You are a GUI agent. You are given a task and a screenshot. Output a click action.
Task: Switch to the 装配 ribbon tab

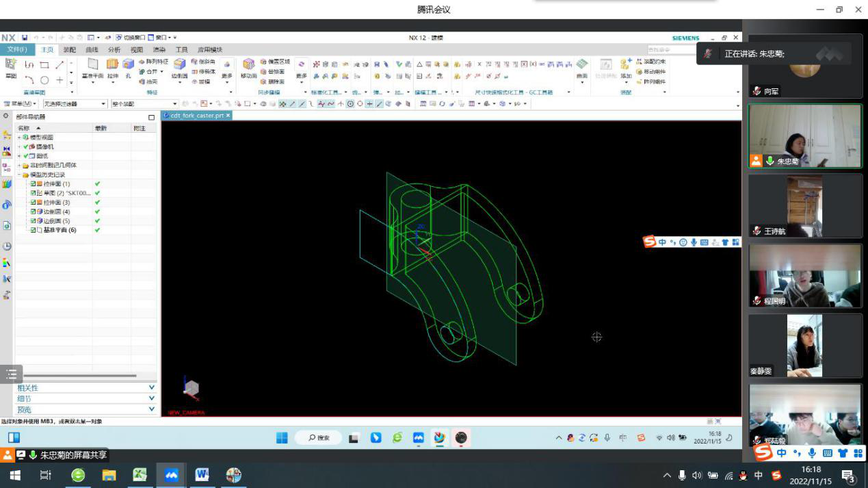pyautogui.click(x=70, y=50)
